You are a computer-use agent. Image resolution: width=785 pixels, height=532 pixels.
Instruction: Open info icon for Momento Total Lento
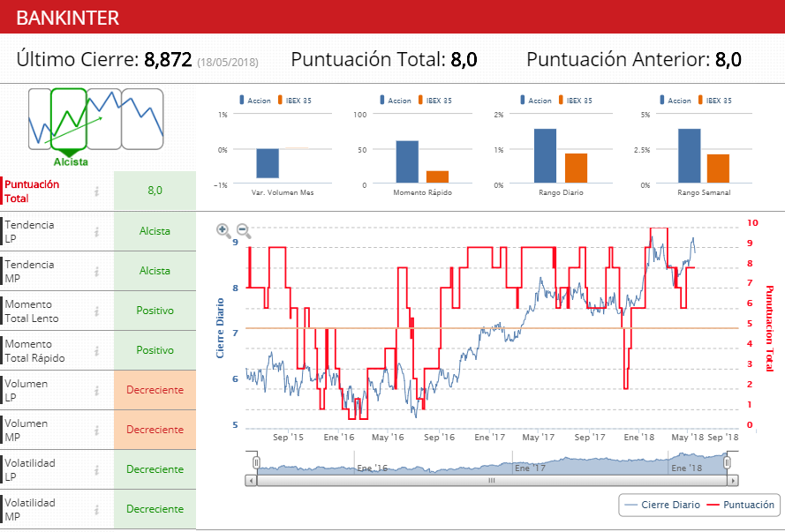click(x=96, y=311)
